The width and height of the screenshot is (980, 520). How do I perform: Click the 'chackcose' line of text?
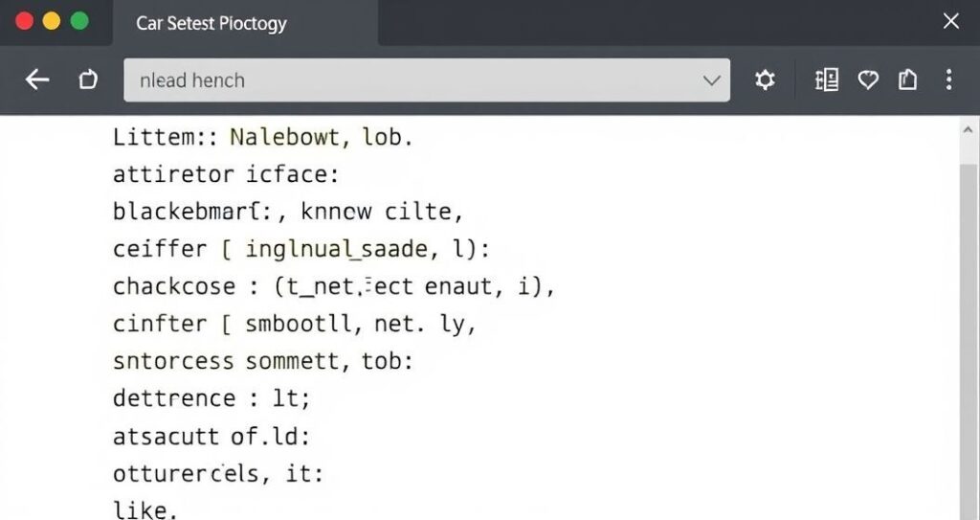333,286
